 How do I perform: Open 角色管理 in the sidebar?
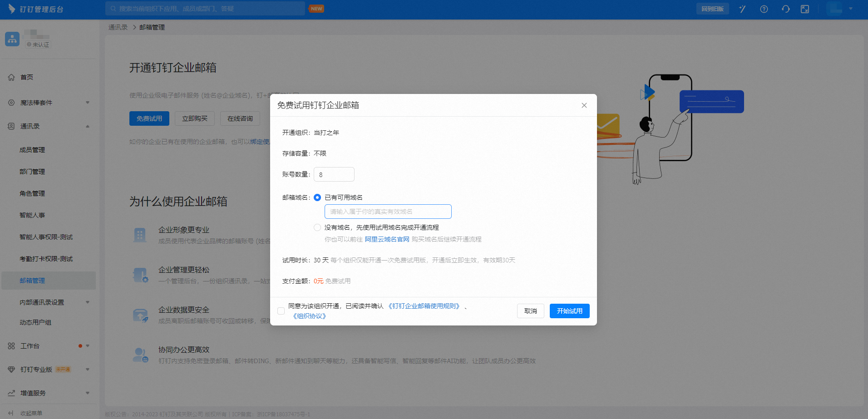click(x=32, y=193)
